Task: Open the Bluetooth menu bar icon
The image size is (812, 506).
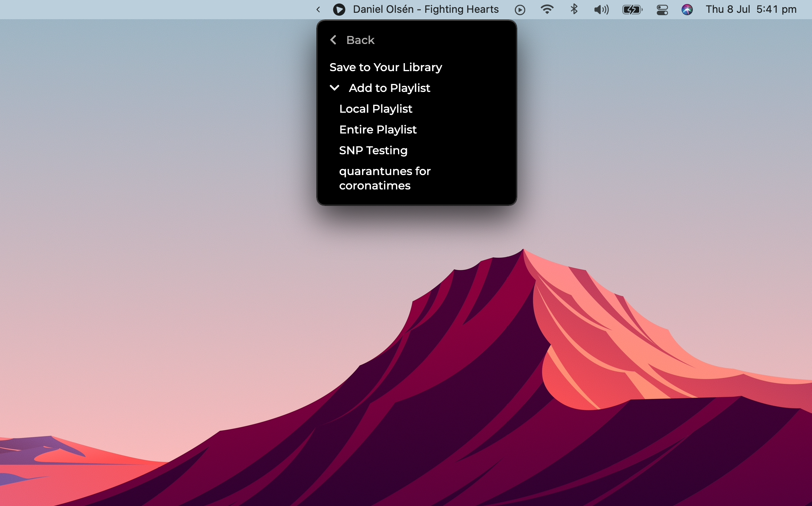Action: point(574,9)
